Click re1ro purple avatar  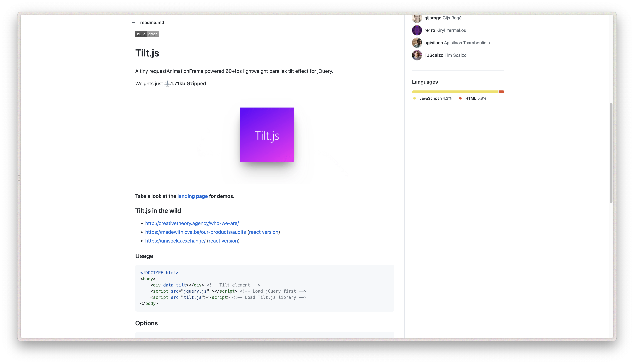tap(417, 30)
